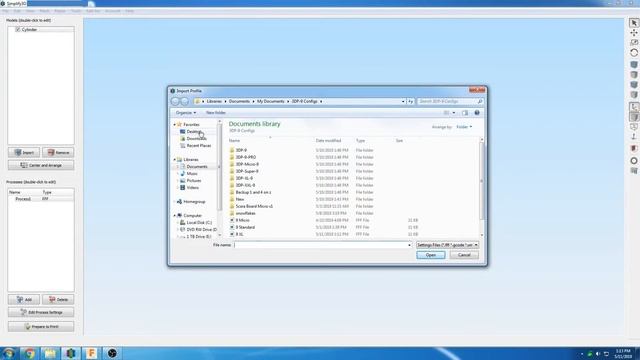The height and width of the screenshot is (360, 640).
Task: Collapse the Favorites tree node
Action: [x=174, y=124]
